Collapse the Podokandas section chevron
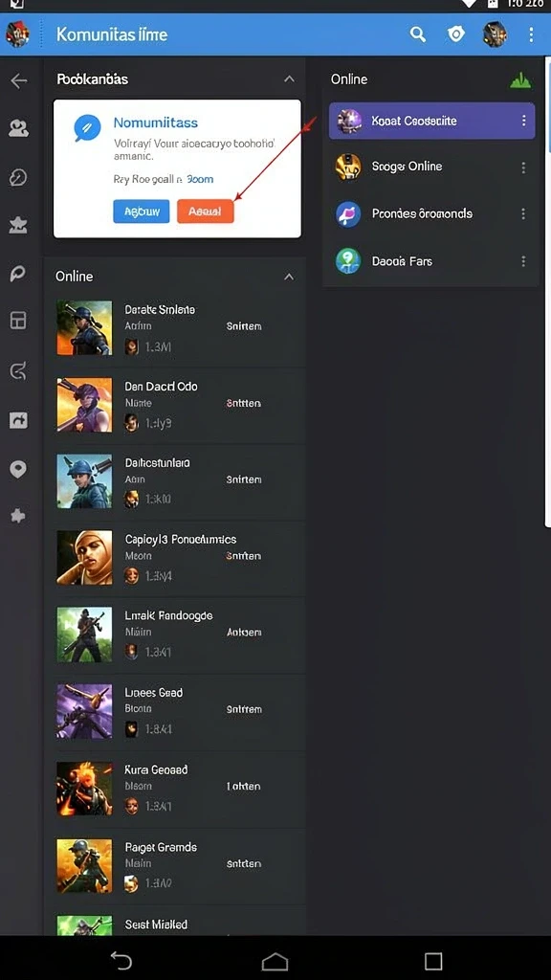551x980 pixels. click(x=289, y=79)
